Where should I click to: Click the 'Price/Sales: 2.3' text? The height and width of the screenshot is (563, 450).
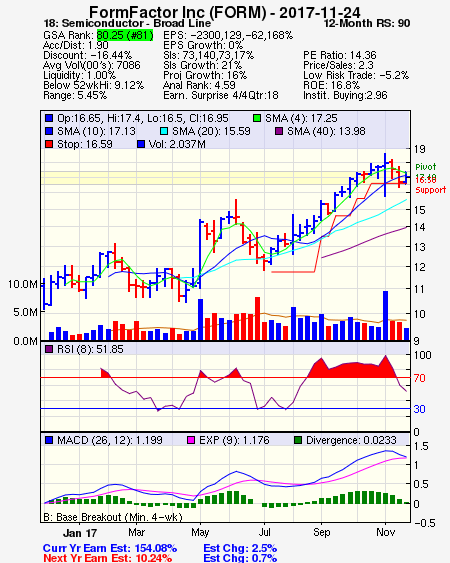[x=338, y=65]
